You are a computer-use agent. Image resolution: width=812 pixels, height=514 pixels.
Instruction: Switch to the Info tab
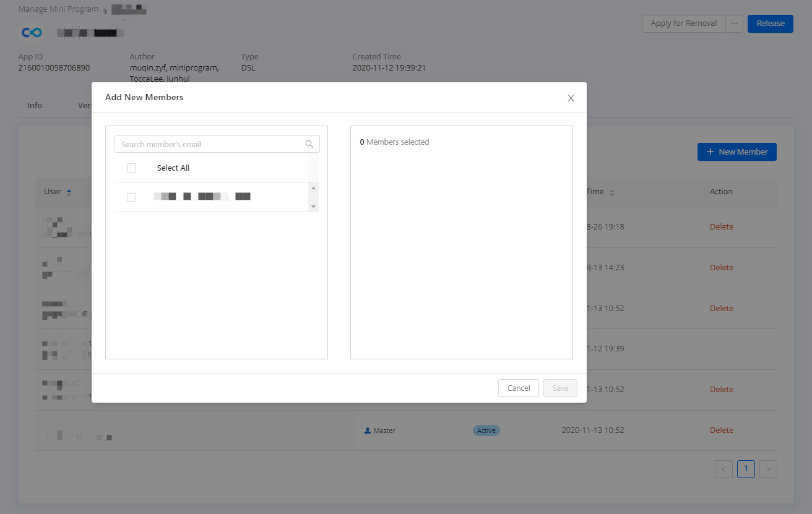pyautogui.click(x=35, y=105)
